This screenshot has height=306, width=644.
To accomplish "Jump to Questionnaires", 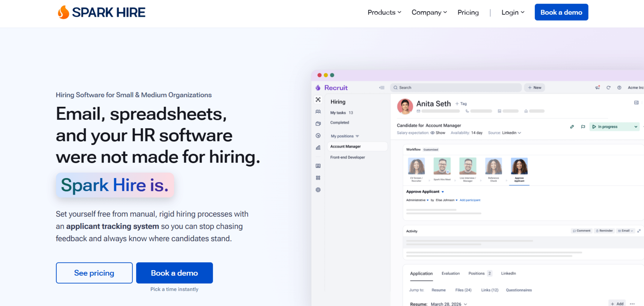I will pos(519,290).
